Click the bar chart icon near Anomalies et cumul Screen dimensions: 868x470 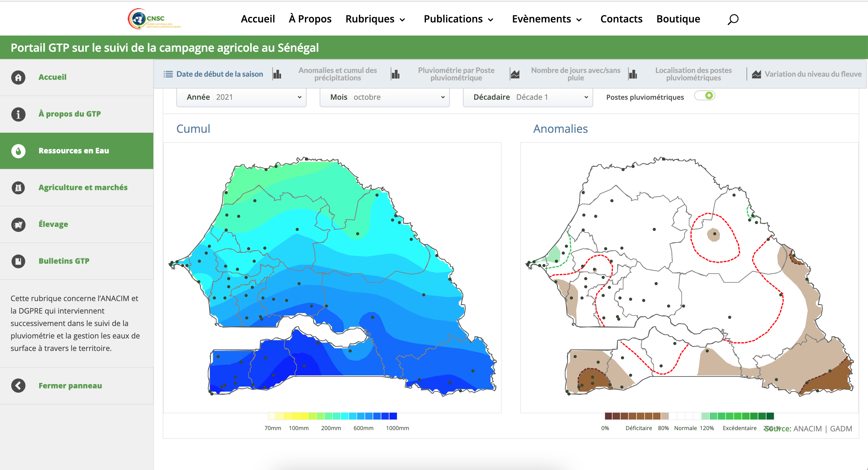point(277,74)
